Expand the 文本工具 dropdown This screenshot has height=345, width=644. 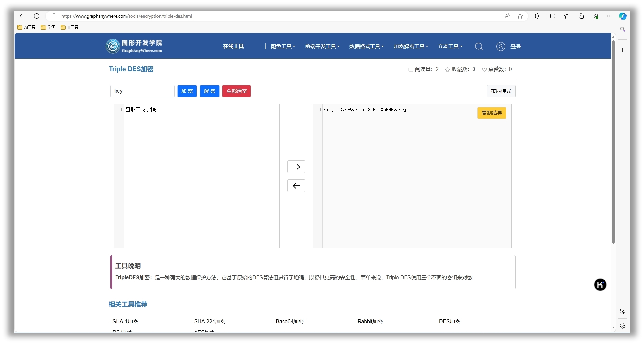click(x=450, y=46)
